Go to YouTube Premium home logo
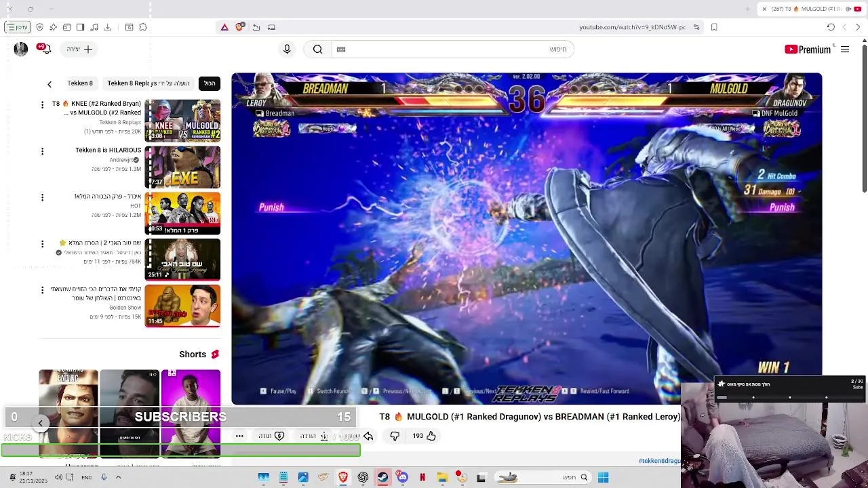868x488 pixels. coord(807,49)
